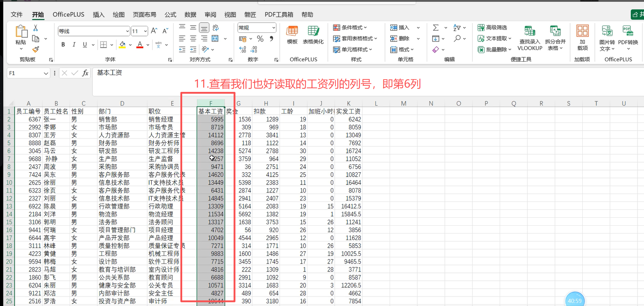
Task: Click the PDF转换 button
Action: 628,37
